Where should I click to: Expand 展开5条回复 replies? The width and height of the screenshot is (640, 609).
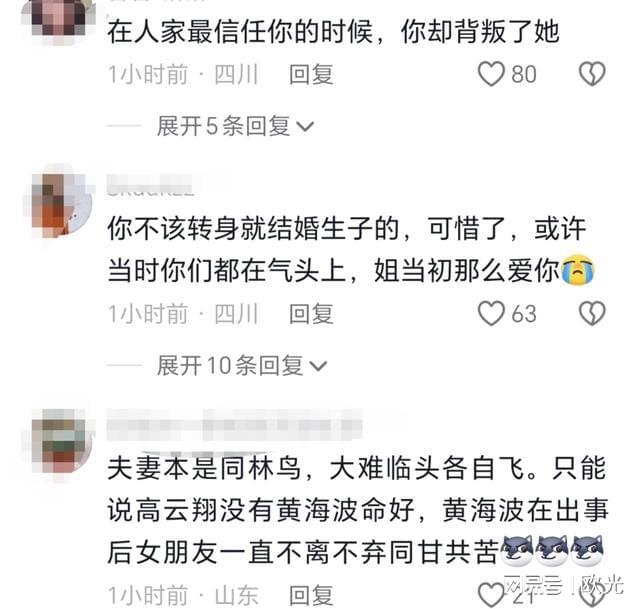(x=236, y=126)
